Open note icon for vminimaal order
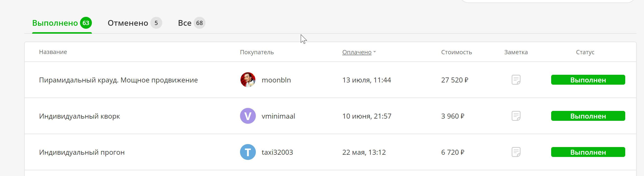This screenshot has height=176, width=644. (516, 116)
